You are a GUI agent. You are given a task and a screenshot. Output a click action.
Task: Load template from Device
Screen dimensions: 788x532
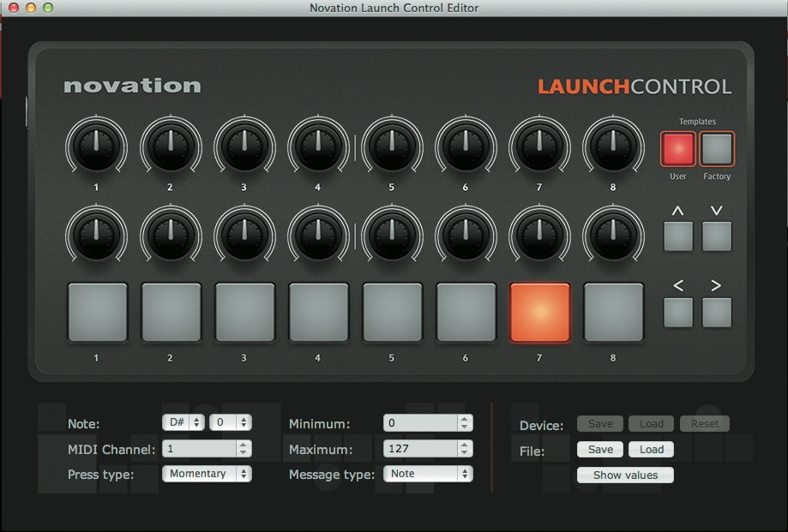652,424
